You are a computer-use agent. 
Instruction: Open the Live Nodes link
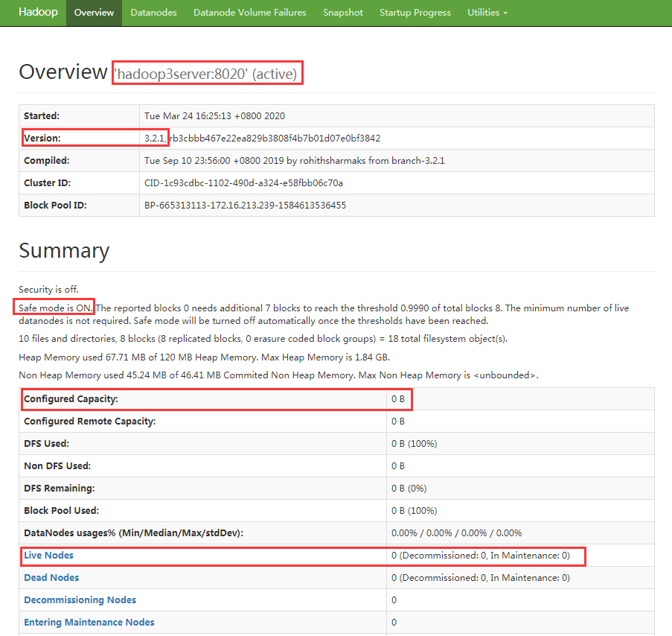pos(48,556)
